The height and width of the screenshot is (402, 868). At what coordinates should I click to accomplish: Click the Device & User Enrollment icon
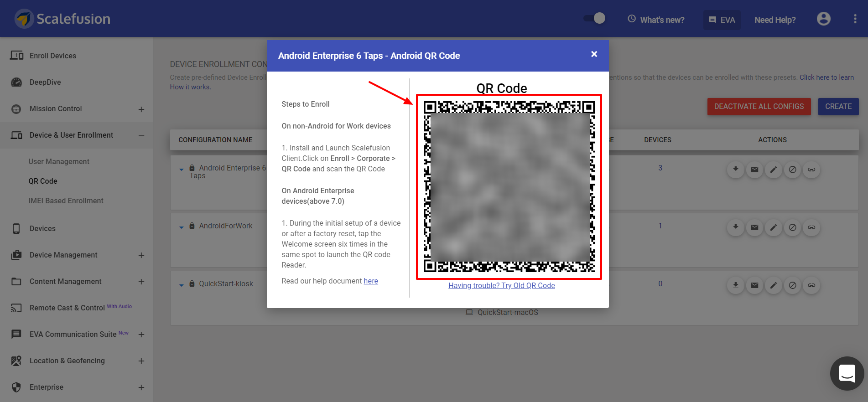pyautogui.click(x=16, y=135)
